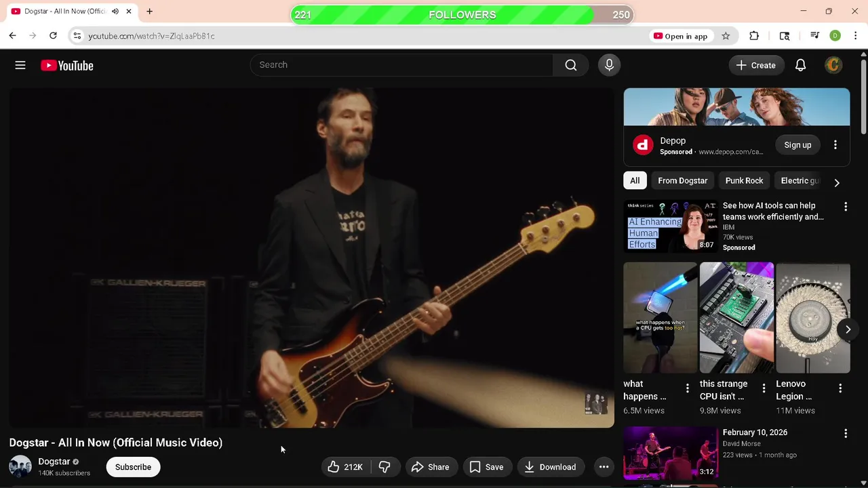This screenshot has width=868, height=488.
Task: Subscribe to the Dogstar channel
Action: [133, 467]
